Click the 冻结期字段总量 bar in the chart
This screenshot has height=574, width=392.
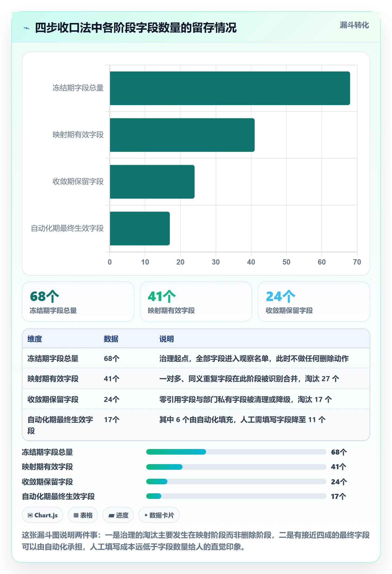pos(230,88)
